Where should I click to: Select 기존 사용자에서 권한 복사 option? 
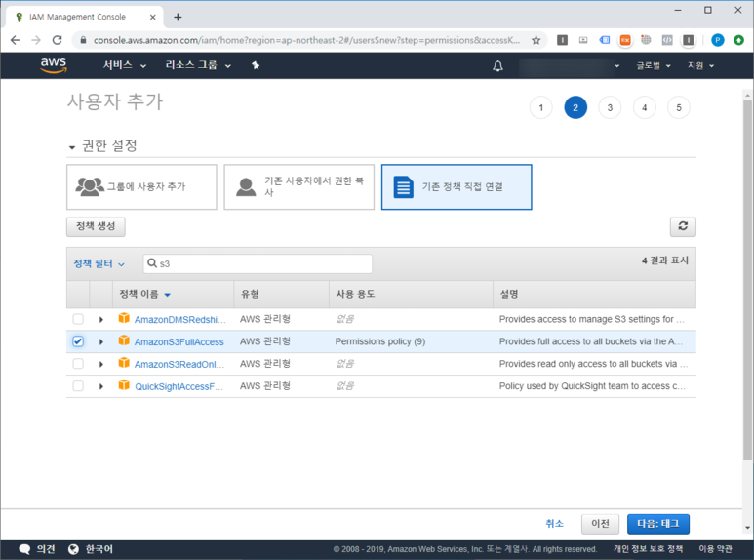point(298,186)
